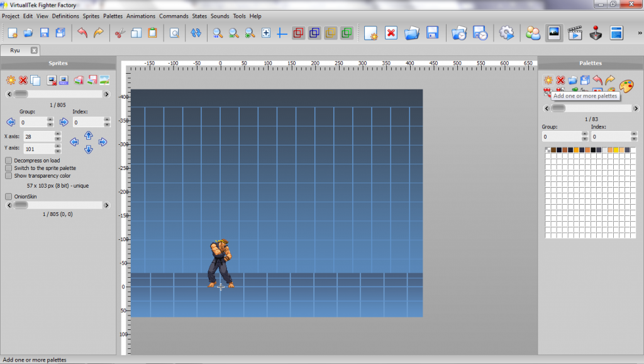Decrease the X axis spinner value
The width and height of the screenshot is (644, 364).
(57, 139)
